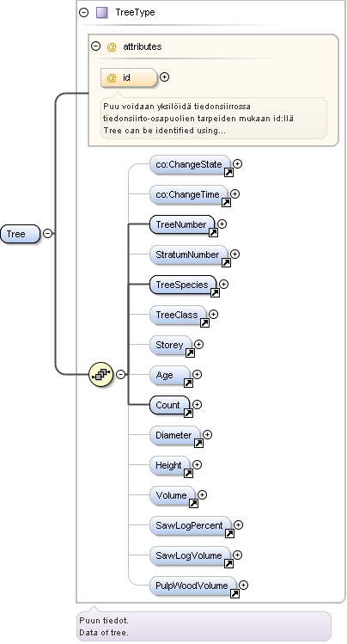The image size is (347, 644).
Task: Select the TreeSpecies node
Action: coord(183,285)
